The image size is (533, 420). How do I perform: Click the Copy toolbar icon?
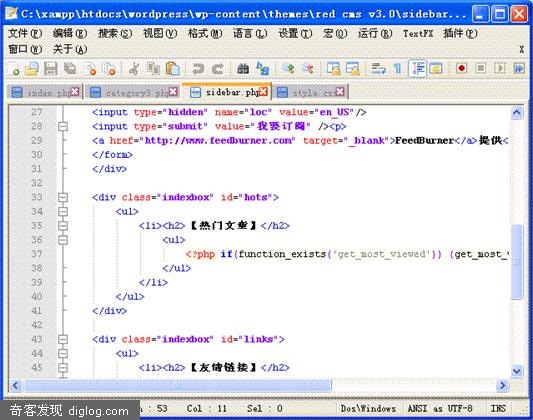coord(153,69)
